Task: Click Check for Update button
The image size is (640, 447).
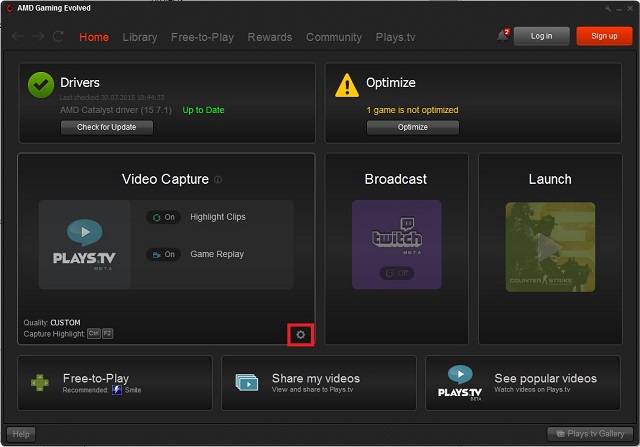Action: point(107,127)
